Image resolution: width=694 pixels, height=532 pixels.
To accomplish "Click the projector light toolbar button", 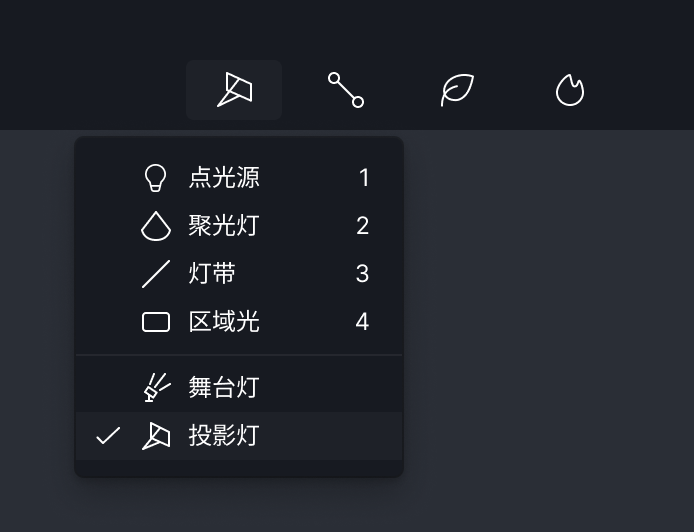I will pyautogui.click(x=234, y=90).
